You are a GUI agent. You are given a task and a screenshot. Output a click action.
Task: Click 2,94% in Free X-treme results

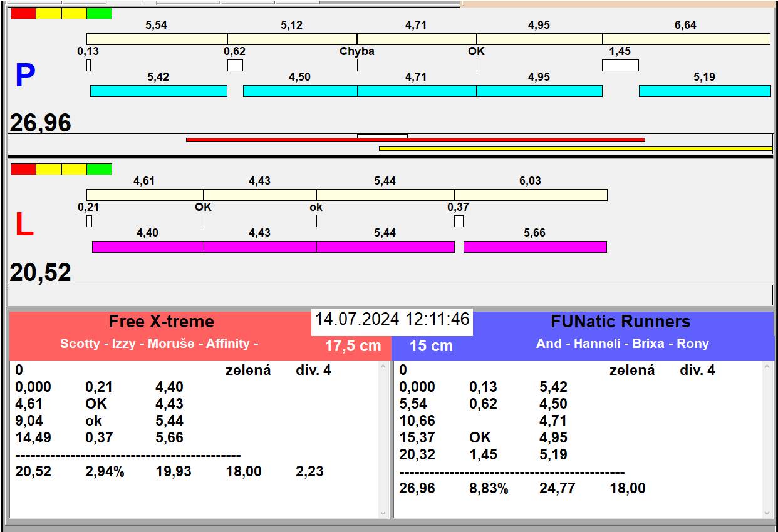105,472
